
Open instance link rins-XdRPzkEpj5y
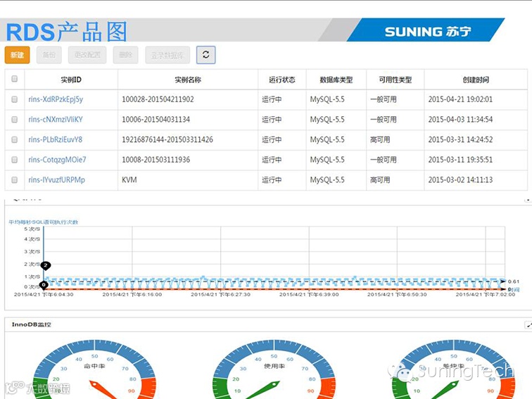[x=56, y=99]
